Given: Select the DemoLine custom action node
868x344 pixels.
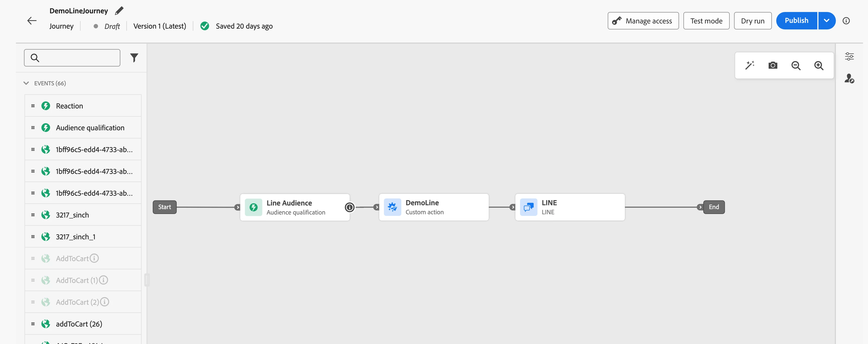Looking at the screenshot, I should pos(434,207).
